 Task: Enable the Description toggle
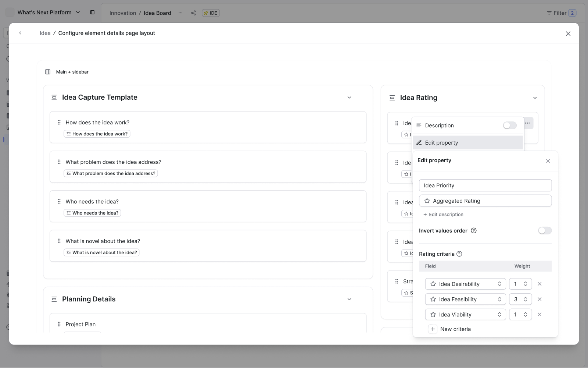[x=510, y=125]
